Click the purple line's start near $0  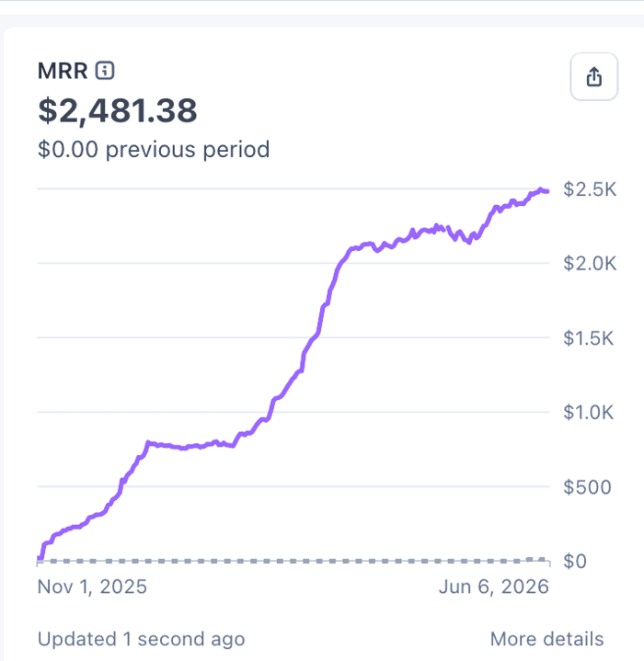click(40, 558)
